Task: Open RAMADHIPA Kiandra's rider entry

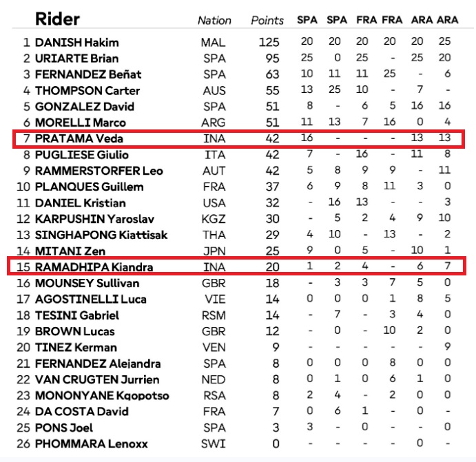Action: tap(94, 267)
